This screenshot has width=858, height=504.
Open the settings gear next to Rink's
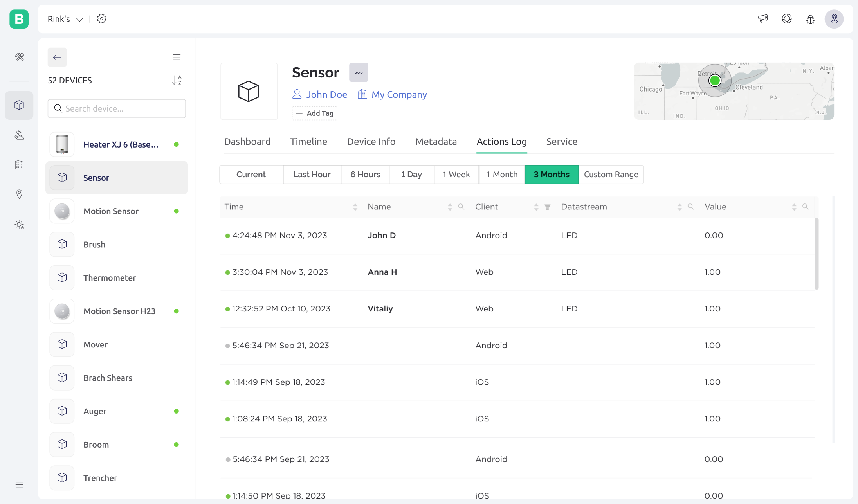[102, 19]
